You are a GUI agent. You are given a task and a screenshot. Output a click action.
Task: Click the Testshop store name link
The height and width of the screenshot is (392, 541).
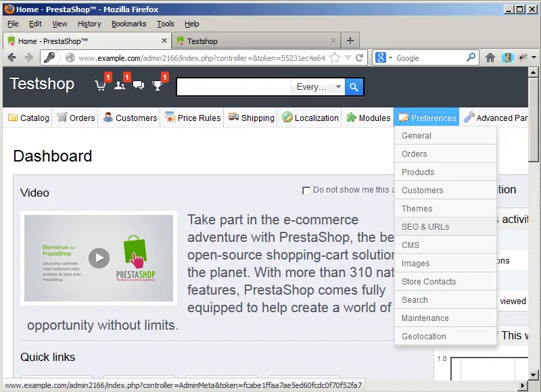pyautogui.click(x=42, y=84)
